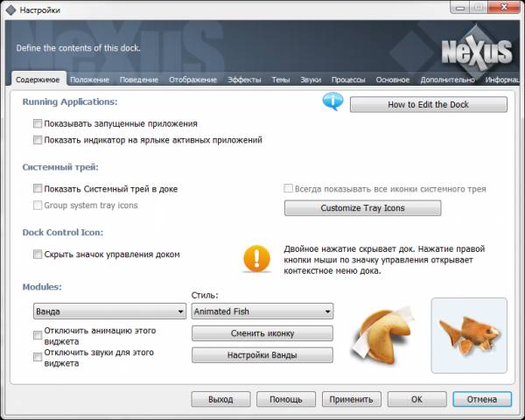The width and height of the screenshot is (525, 420).
Task: Toggle the Group system tray icons checkbox
Action: (38, 205)
